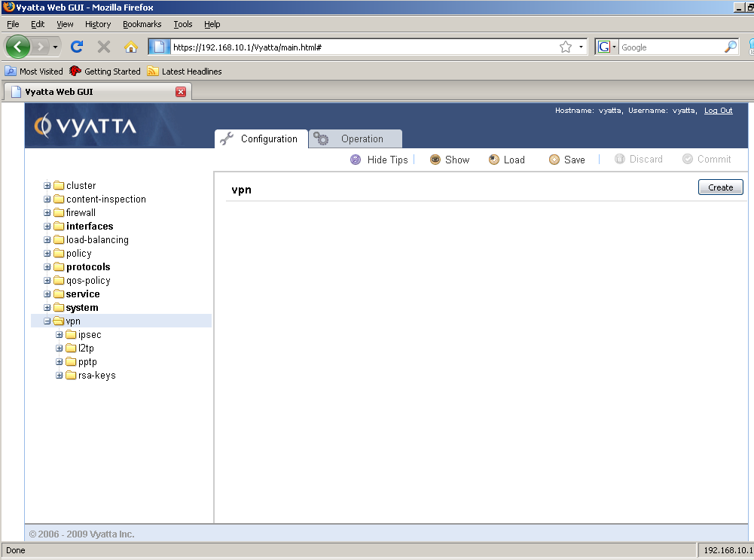Viewport: 754px width, 560px height.
Task: Click the search magnifier icon
Action: pyautogui.click(x=731, y=47)
